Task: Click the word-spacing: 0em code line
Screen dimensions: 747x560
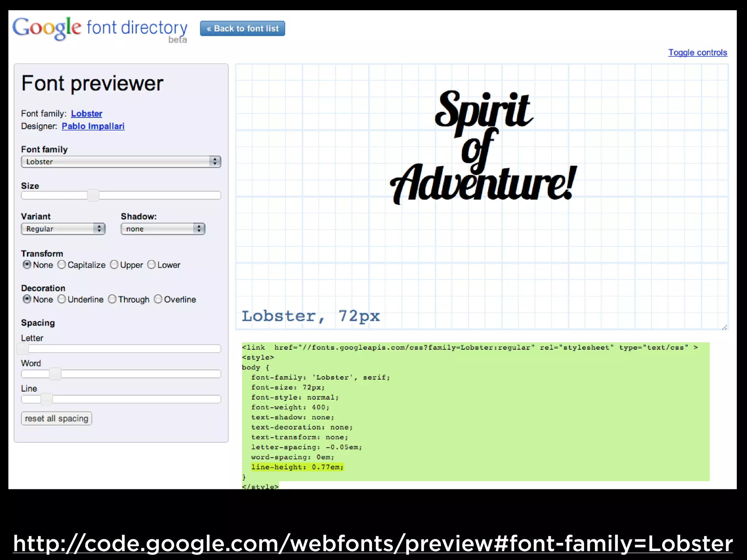Action: coord(293,457)
